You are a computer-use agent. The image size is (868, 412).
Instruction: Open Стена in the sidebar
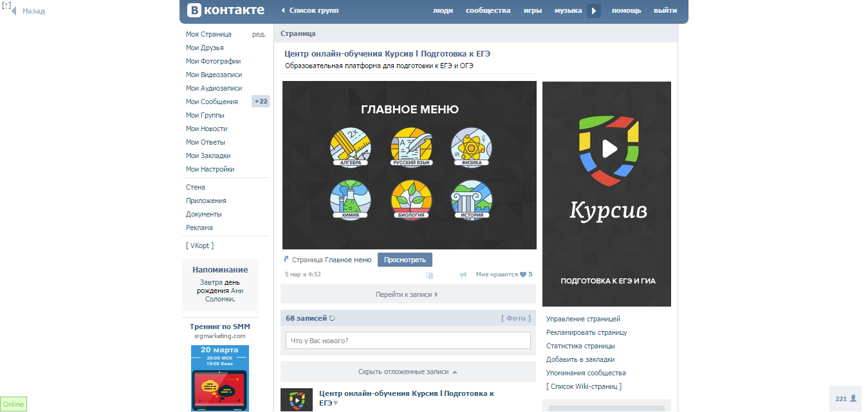(196, 187)
